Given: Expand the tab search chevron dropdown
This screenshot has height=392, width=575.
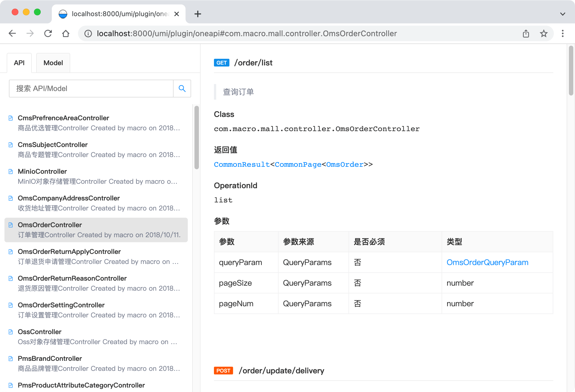Looking at the screenshot, I should (562, 14).
